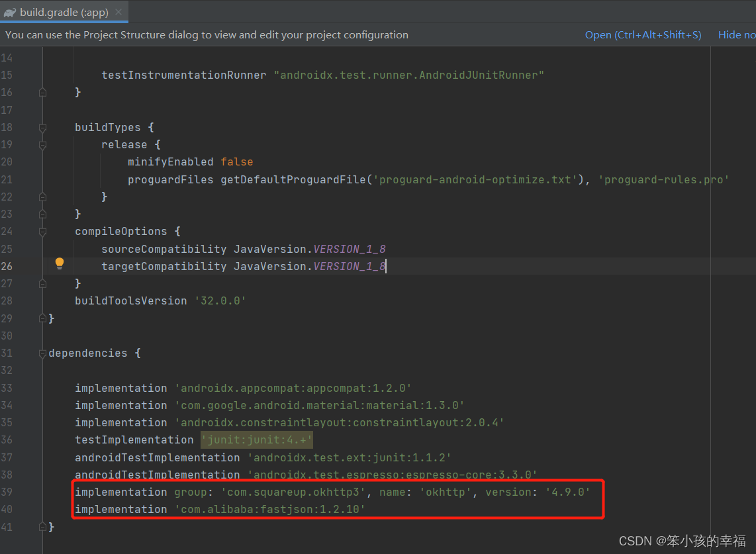Click the dependencies keyword
This screenshot has width=756, height=554.
coord(88,353)
